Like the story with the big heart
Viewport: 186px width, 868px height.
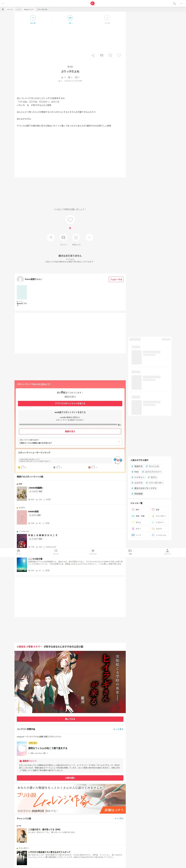tap(70, 220)
